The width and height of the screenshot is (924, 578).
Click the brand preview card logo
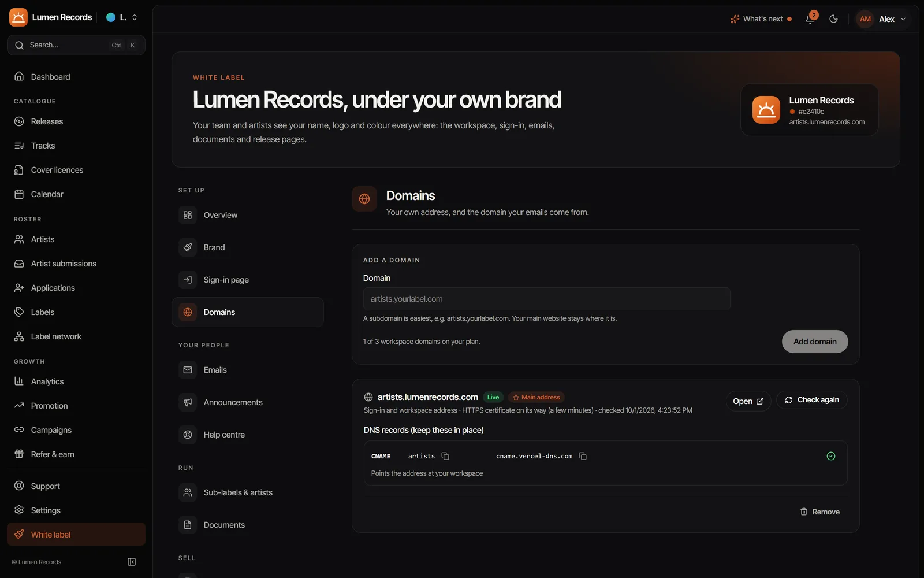click(766, 110)
